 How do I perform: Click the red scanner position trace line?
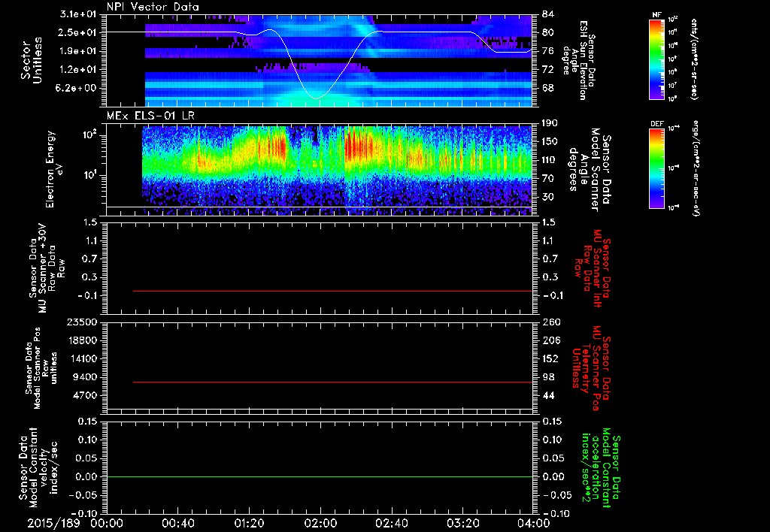click(332, 382)
